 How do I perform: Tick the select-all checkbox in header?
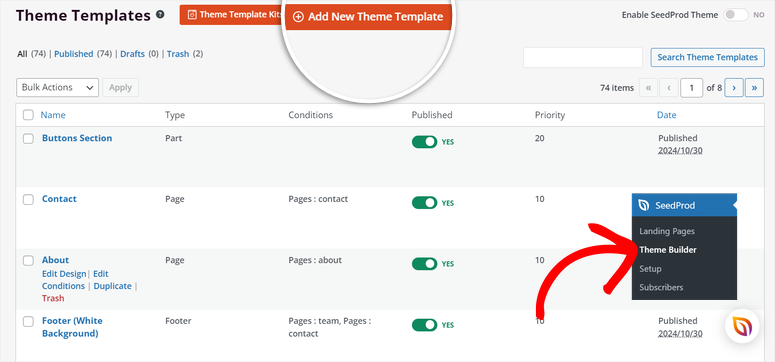(x=28, y=115)
